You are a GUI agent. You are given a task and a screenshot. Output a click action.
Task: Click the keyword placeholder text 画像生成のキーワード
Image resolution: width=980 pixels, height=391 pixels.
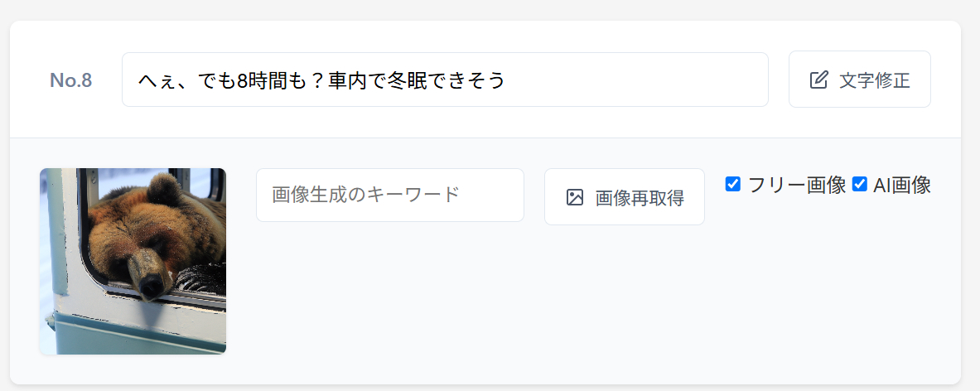tap(365, 195)
